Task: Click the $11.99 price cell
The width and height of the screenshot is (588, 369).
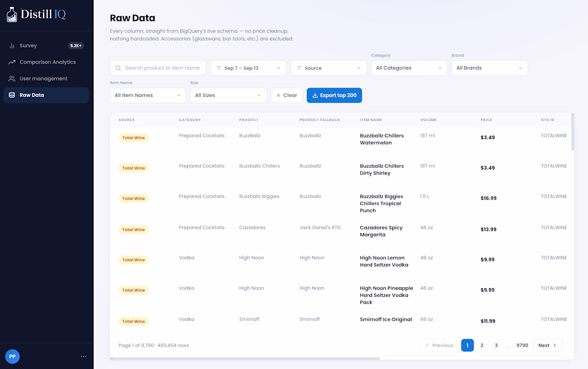Action: (488, 321)
